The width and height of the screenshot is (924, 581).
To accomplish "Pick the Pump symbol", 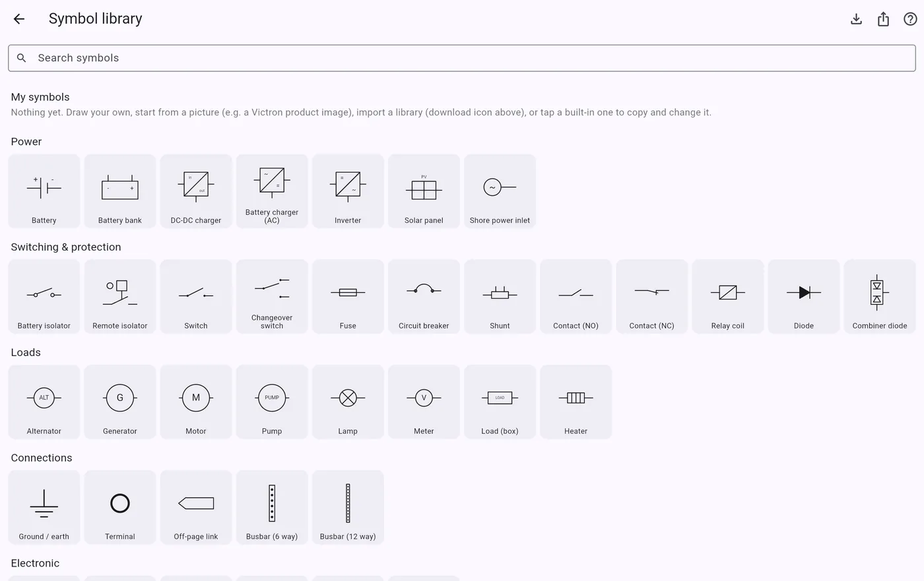I will [x=272, y=402].
